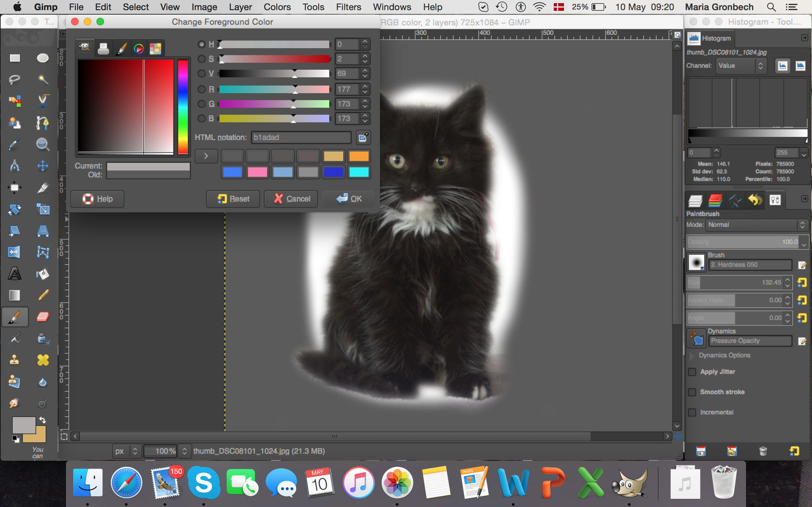Image resolution: width=812 pixels, height=507 pixels.
Task: Choose the Zoom magnifier tool
Action: point(43,144)
